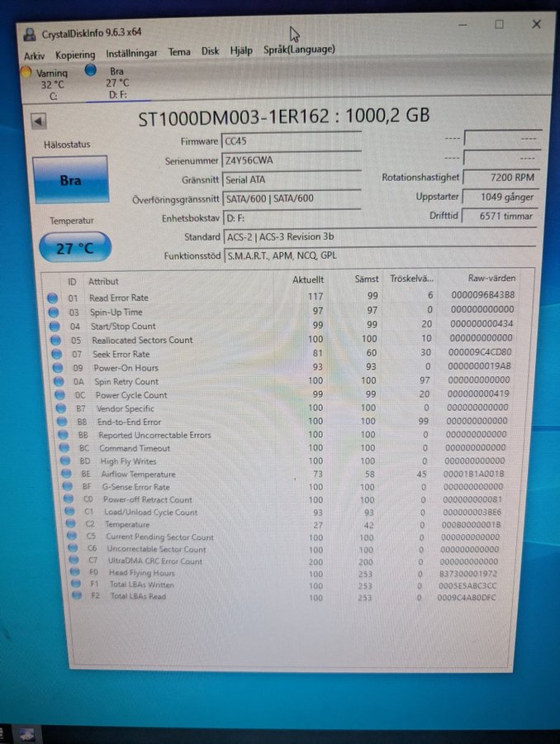Click the Drifttid field 6571 timmar
The image size is (560, 744).
500,216
